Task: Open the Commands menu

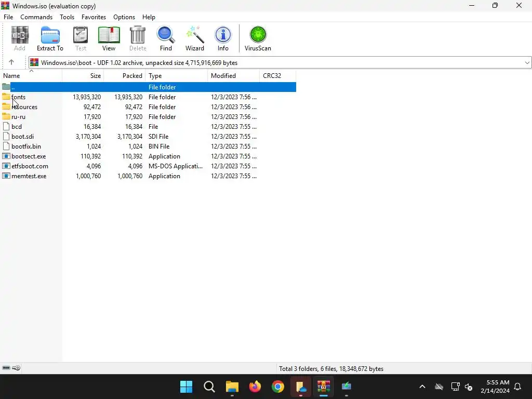Action: coord(36,17)
